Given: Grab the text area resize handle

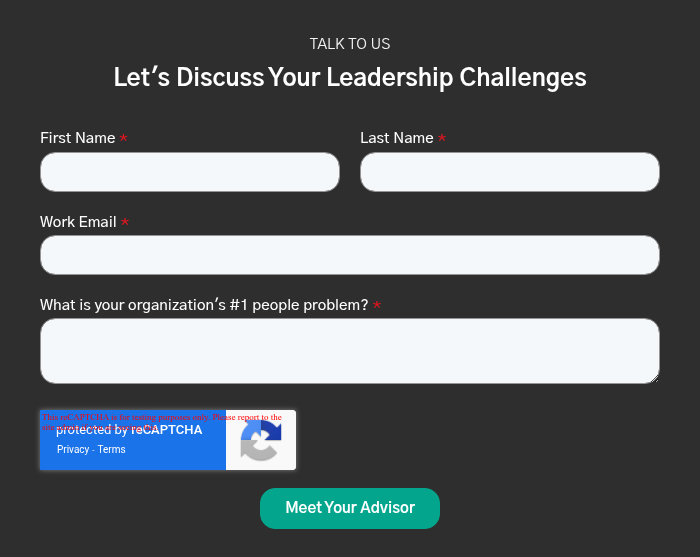Looking at the screenshot, I should [654, 377].
